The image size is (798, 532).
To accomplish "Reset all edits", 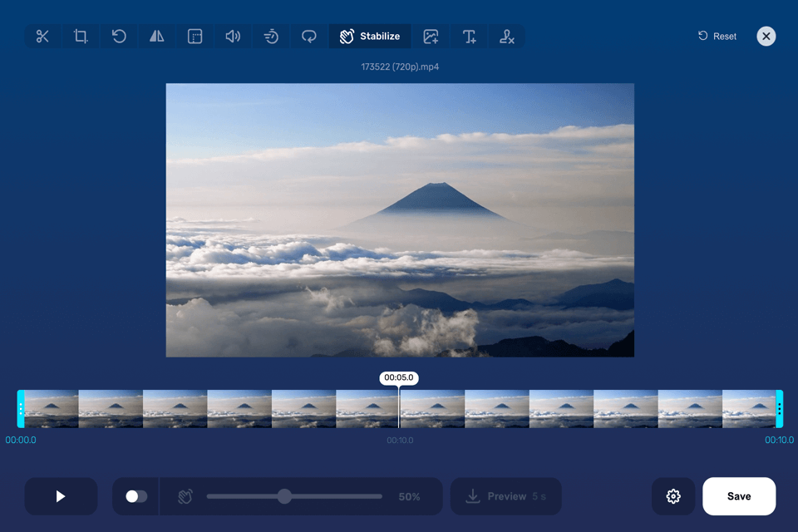I will [x=717, y=36].
